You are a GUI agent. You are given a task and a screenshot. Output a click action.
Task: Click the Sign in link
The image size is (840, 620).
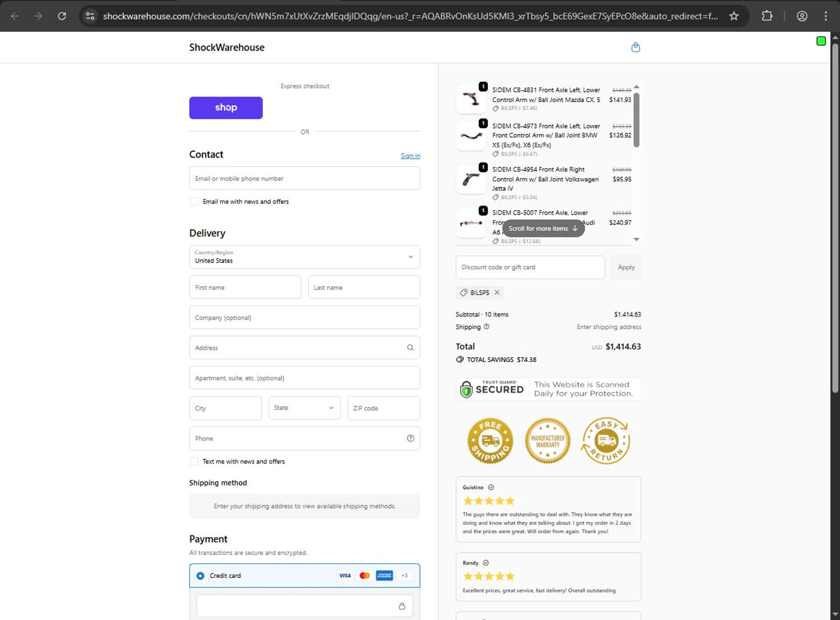(x=410, y=156)
